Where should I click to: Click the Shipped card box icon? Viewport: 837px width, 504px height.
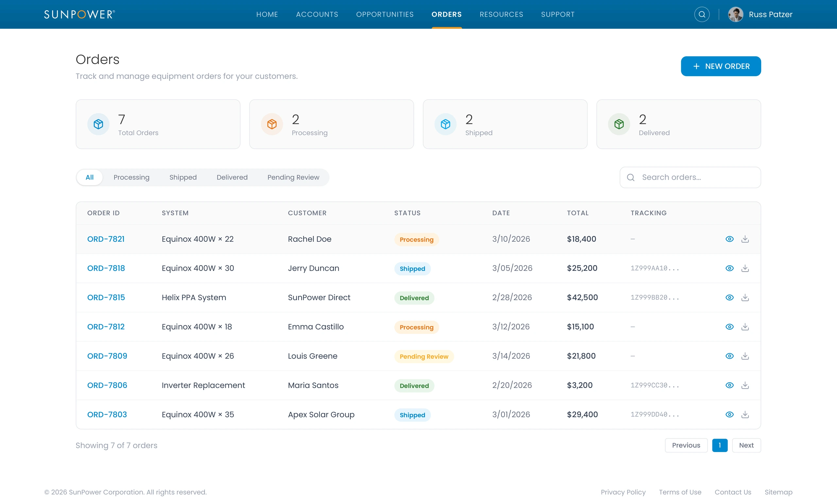(x=445, y=124)
